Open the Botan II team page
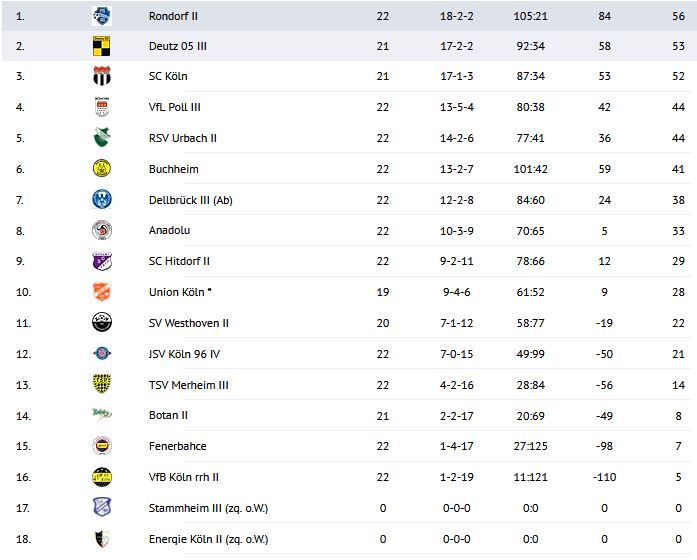This screenshot has width=697, height=560. point(167,415)
